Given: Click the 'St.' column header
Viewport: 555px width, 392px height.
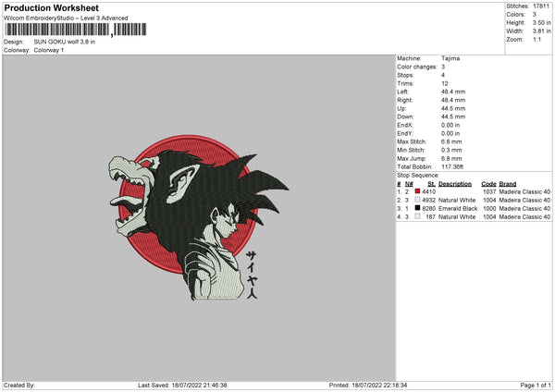Looking at the screenshot, I should point(431,184).
